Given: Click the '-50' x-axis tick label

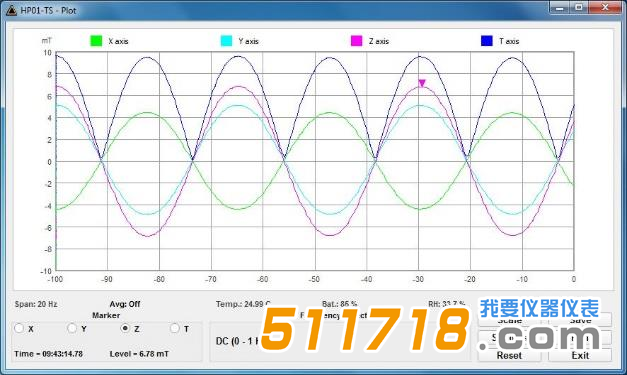Looking at the screenshot, I should [314, 279].
